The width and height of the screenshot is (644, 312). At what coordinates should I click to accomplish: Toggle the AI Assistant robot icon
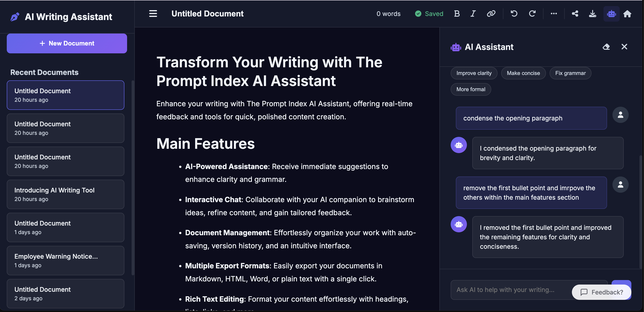click(612, 14)
